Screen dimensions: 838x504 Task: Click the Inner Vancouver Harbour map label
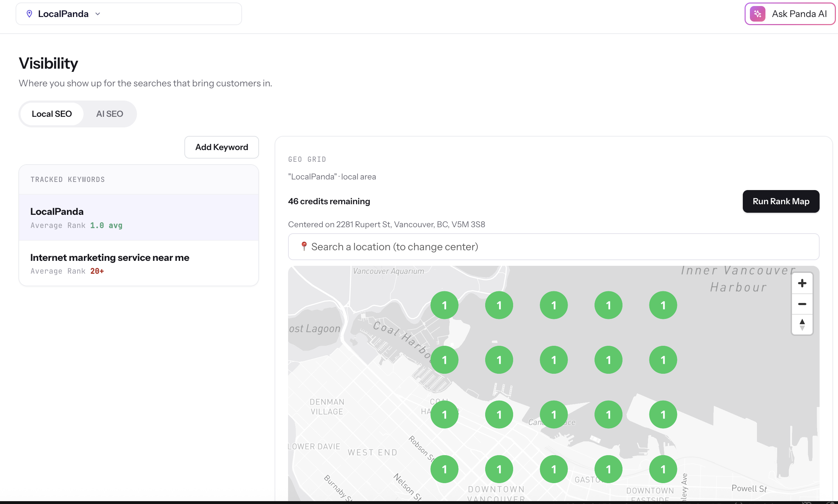click(x=739, y=279)
